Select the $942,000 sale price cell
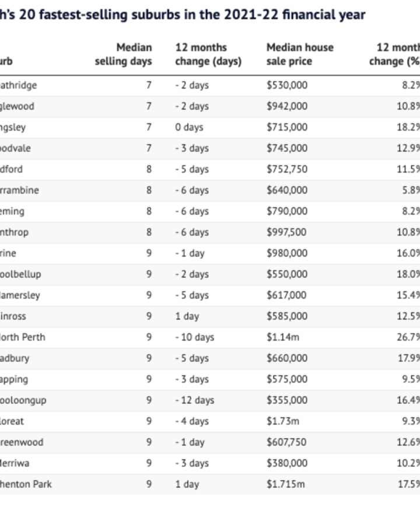The image size is (420, 525). (x=287, y=106)
